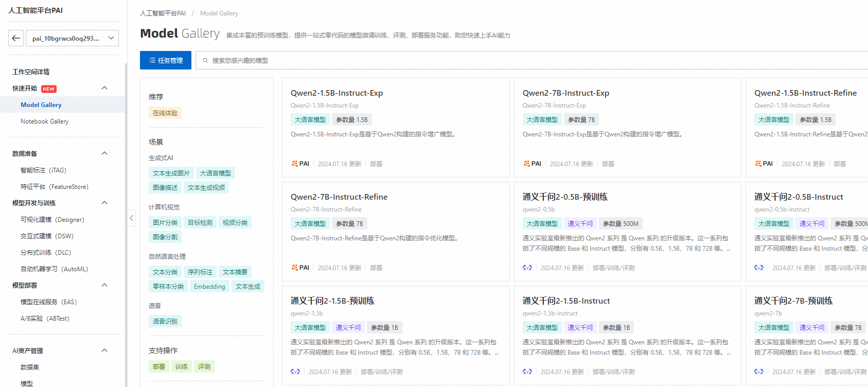The image size is (868, 387).
Task: Select the 零样本分类 filter tag
Action: 168,287
